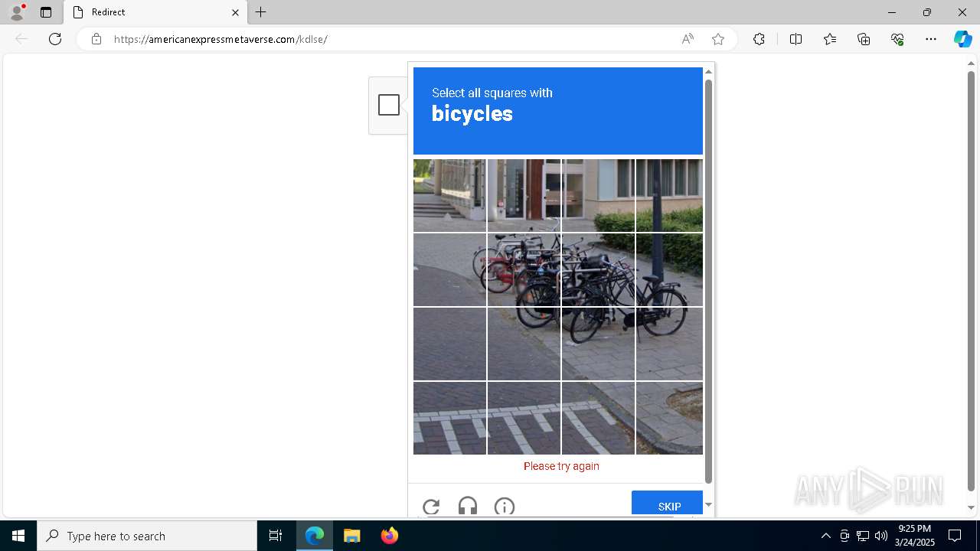Open the notification center icon

point(955,536)
